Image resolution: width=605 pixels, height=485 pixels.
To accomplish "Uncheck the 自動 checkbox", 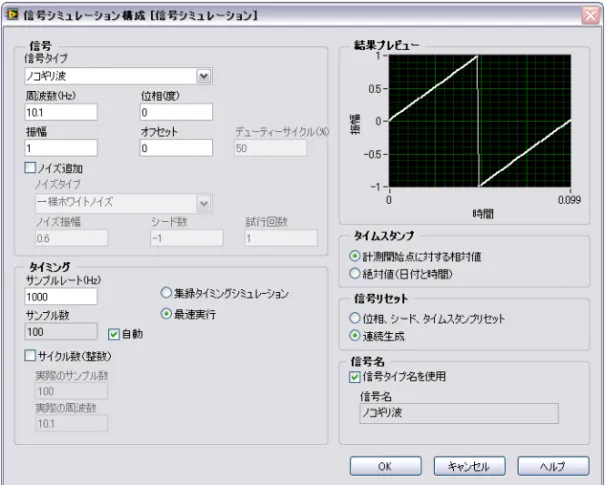I will click(x=114, y=334).
